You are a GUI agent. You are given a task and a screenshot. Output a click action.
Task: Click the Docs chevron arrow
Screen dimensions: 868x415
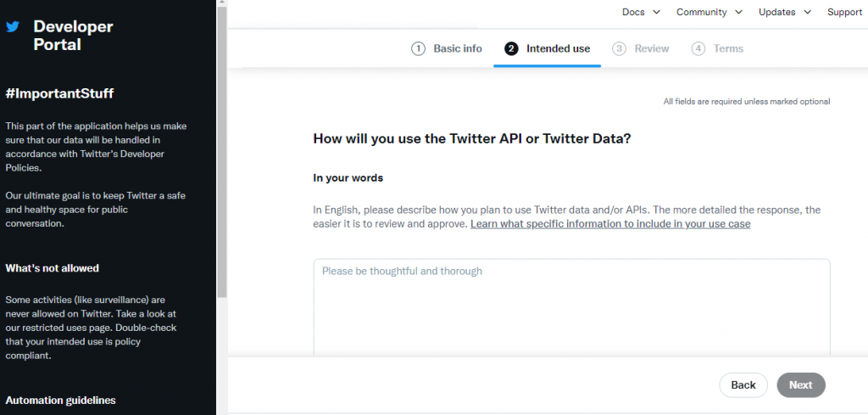coord(656,12)
